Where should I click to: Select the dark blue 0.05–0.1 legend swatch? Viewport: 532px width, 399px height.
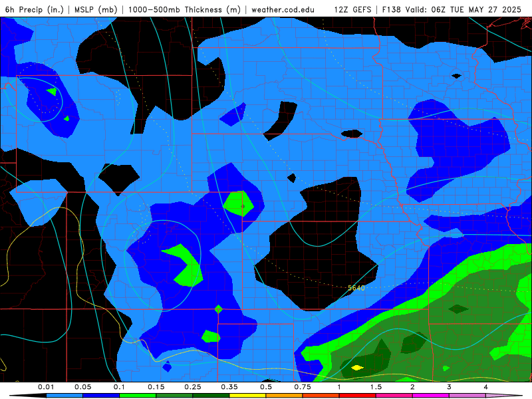tap(101, 396)
